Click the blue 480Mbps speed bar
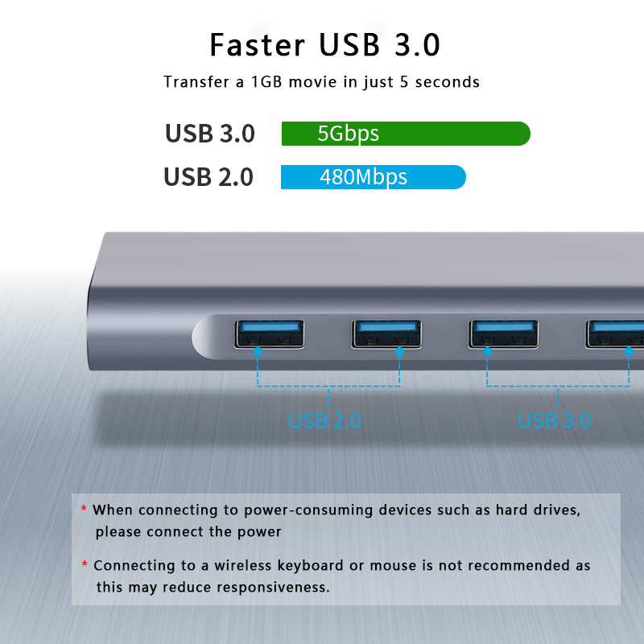 pos(374,177)
